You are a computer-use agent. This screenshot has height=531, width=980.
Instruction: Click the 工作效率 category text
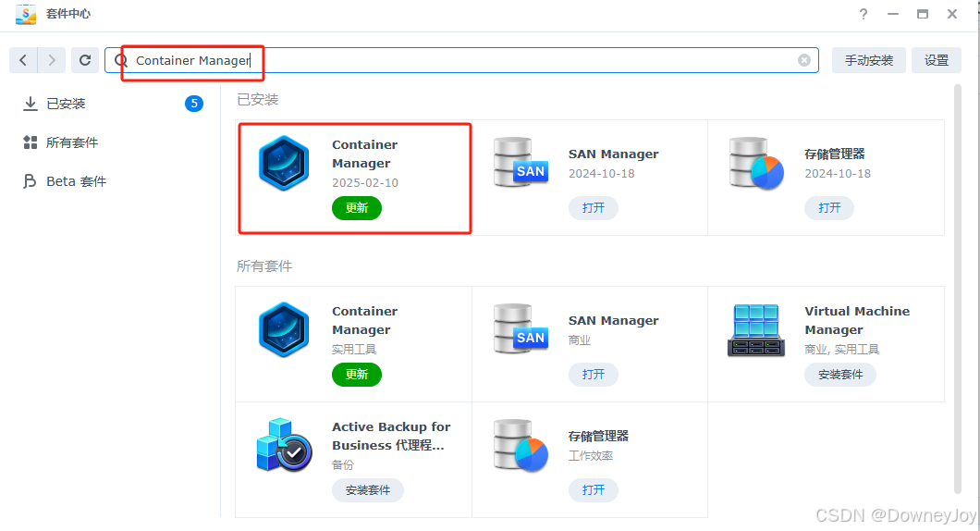[591, 456]
